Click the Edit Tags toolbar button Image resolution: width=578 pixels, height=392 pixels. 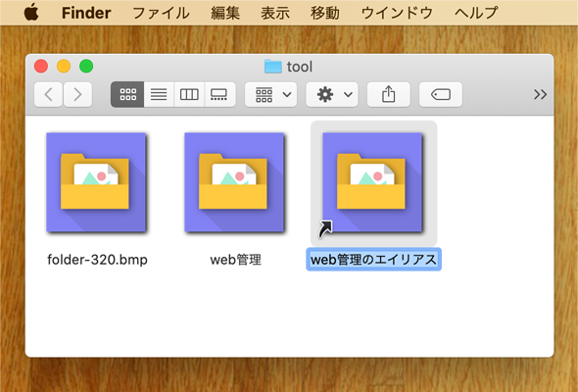click(441, 94)
